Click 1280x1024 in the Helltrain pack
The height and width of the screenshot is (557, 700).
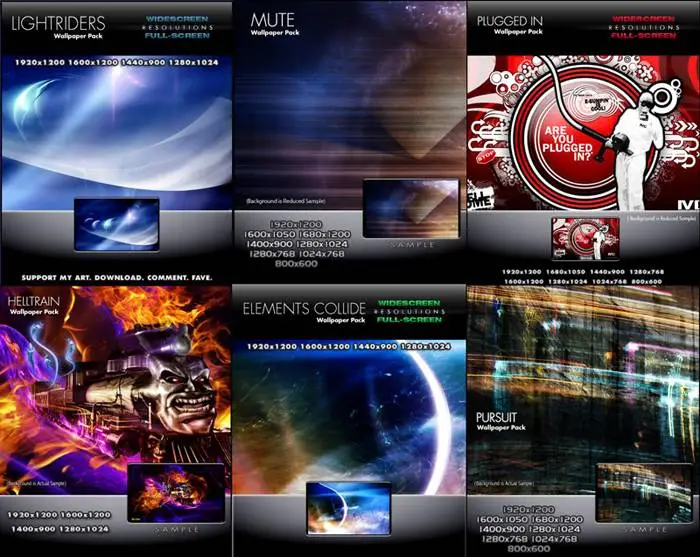click(84, 529)
